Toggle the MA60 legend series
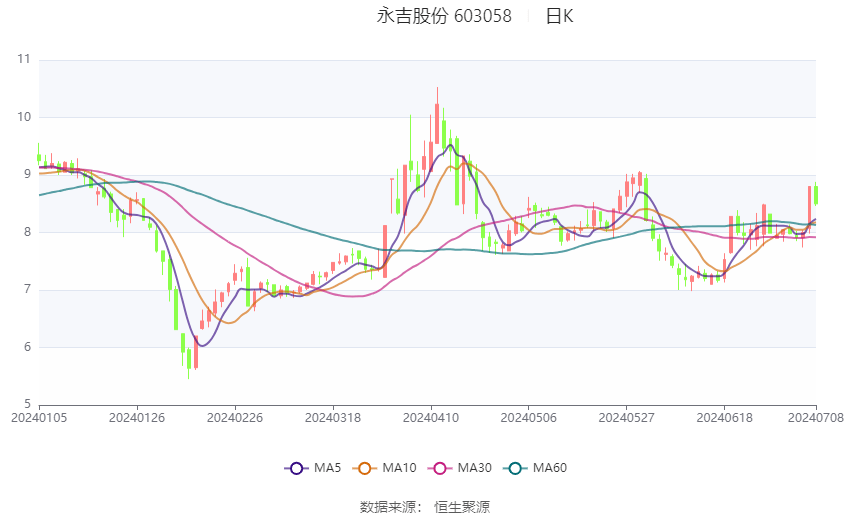 tap(535, 468)
